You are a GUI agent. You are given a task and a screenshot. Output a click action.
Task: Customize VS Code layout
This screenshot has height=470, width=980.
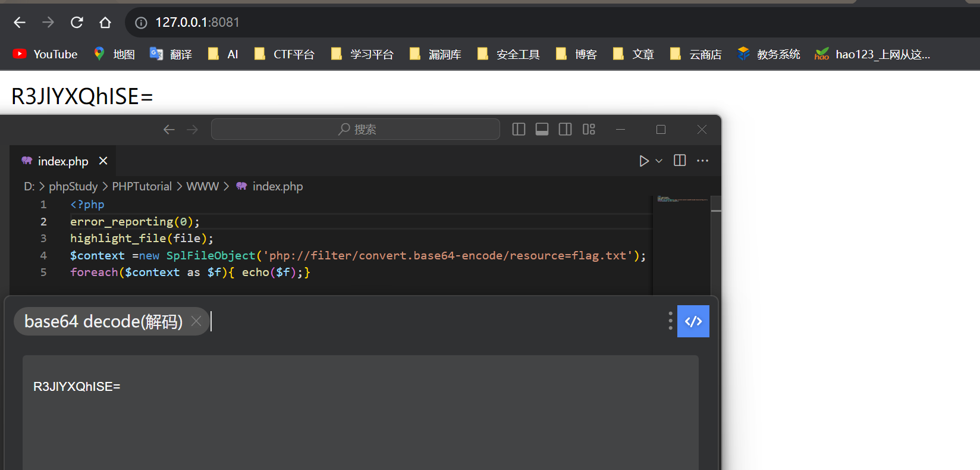(589, 129)
